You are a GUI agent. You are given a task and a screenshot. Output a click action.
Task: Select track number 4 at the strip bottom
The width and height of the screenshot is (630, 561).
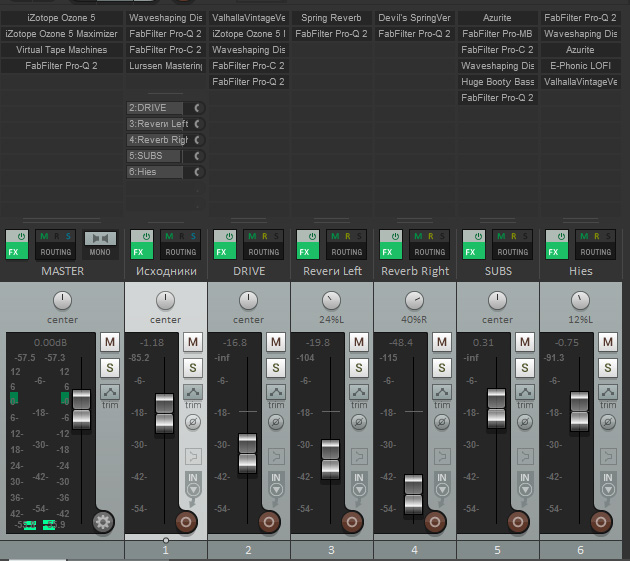[x=414, y=550]
